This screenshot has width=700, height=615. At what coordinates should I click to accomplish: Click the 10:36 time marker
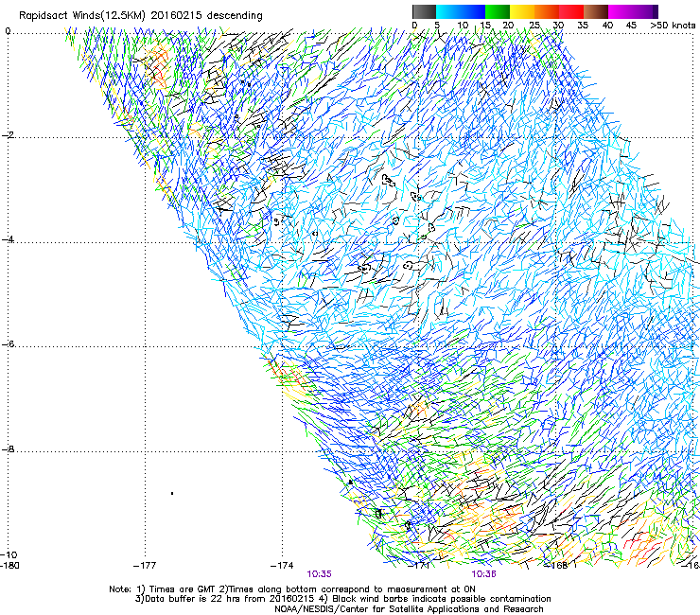click(x=484, y=574)
